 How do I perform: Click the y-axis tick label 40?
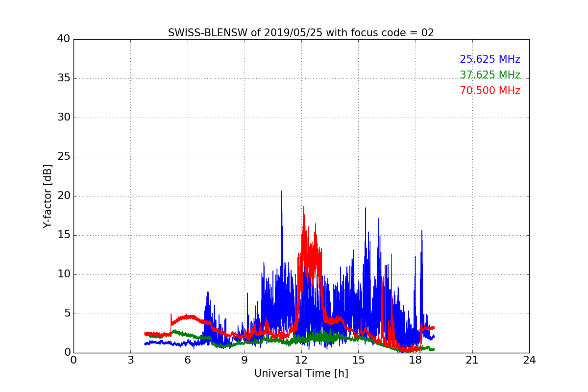point(64,39)
